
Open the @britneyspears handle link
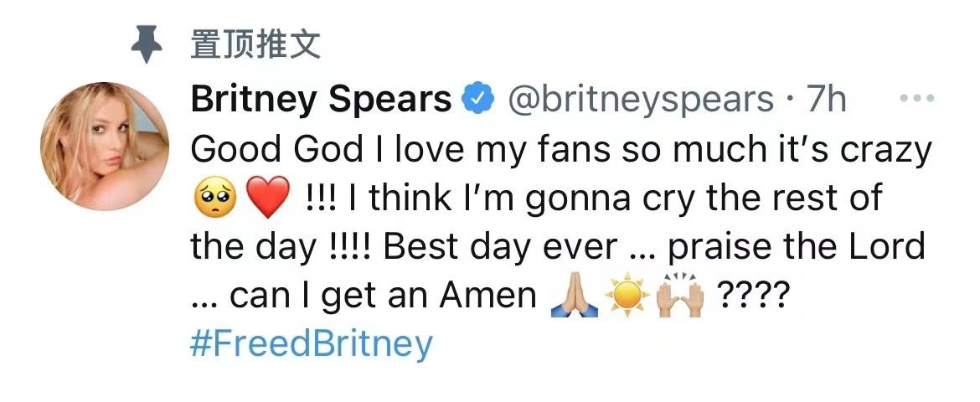[641, 100]
